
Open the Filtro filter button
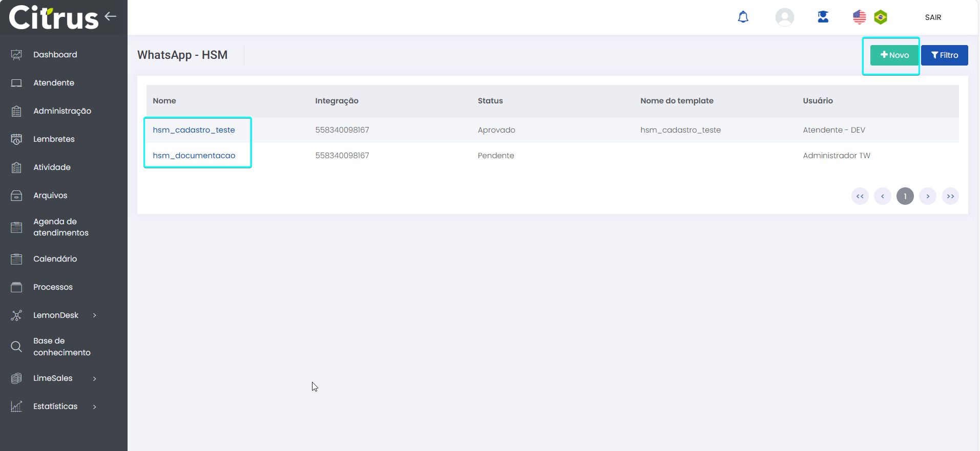tap(944, 55)
